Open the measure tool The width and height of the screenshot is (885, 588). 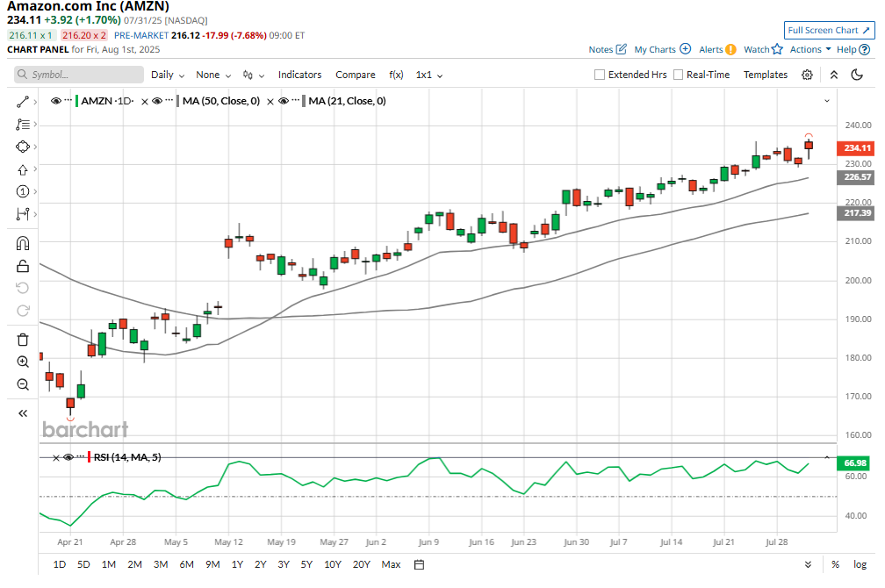(x=23, y=214)
